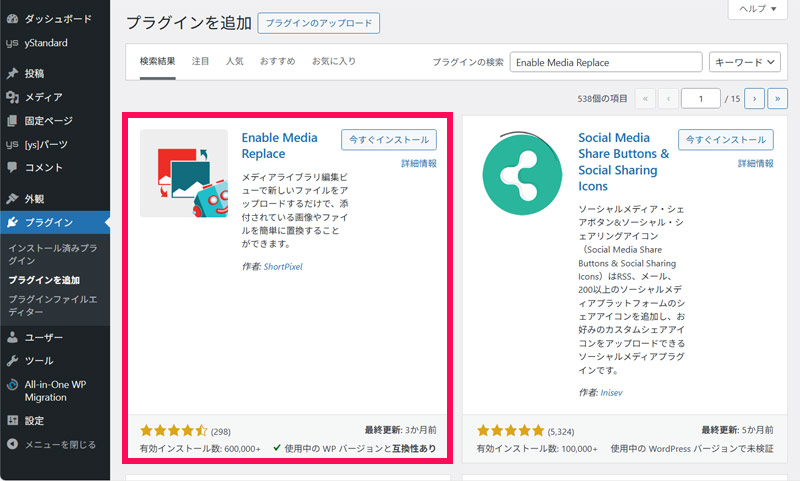Click the プラグイン plug icon
The width and height of the screenshot is (800, 481).
click(x=12, y=222)
